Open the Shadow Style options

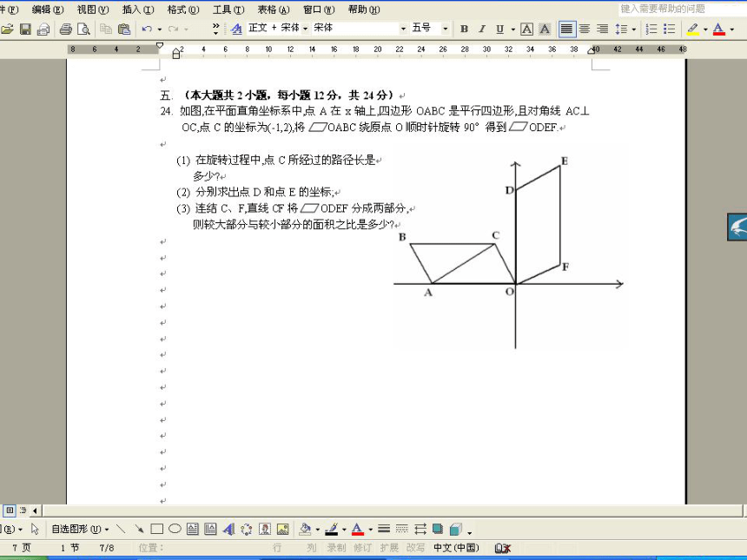point(438,529)
